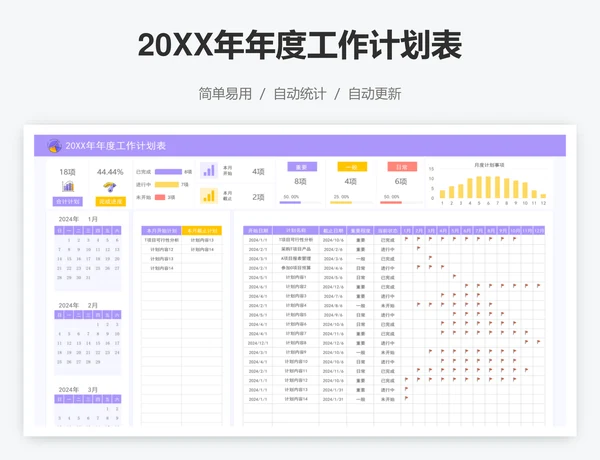Click the 11月 flag in the 计划内容8 row

click(527, 342)
